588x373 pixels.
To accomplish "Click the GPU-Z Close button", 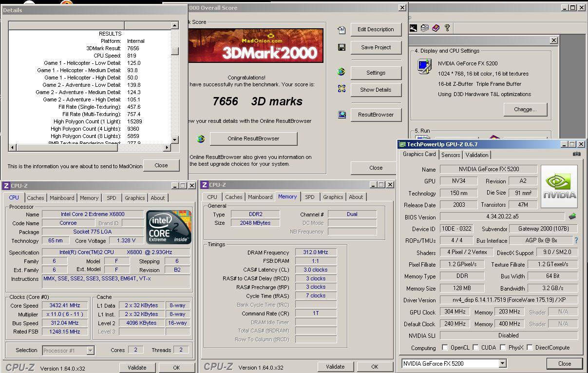I will click(565, 363).
